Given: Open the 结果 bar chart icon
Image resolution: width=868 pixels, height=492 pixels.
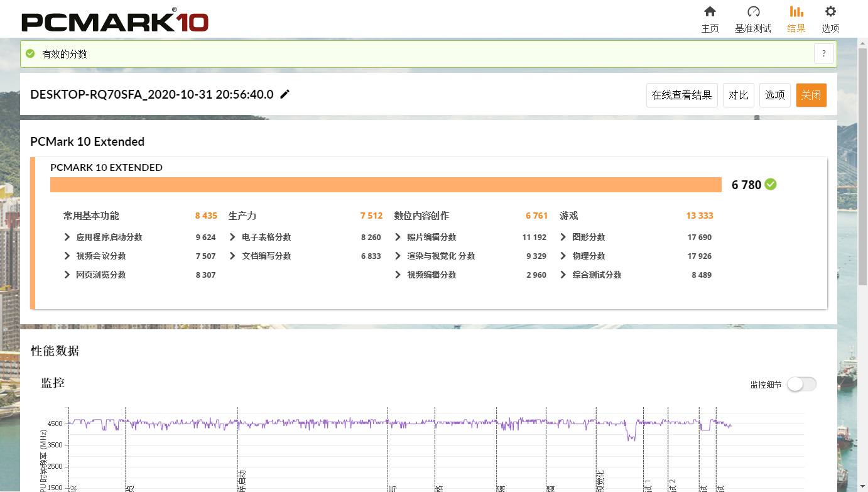Looking at the screenshot, I should 796,11.
